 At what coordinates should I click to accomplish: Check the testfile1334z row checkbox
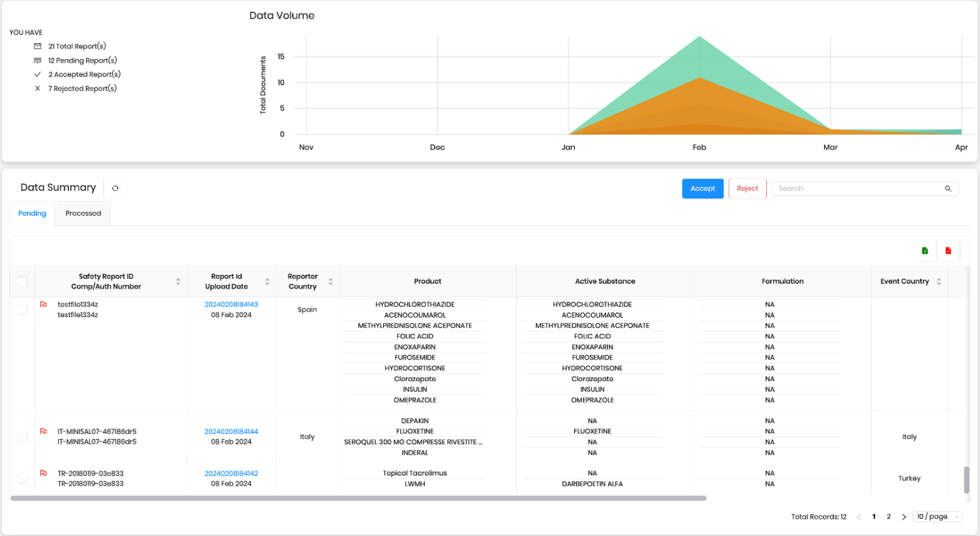point(22,310)
